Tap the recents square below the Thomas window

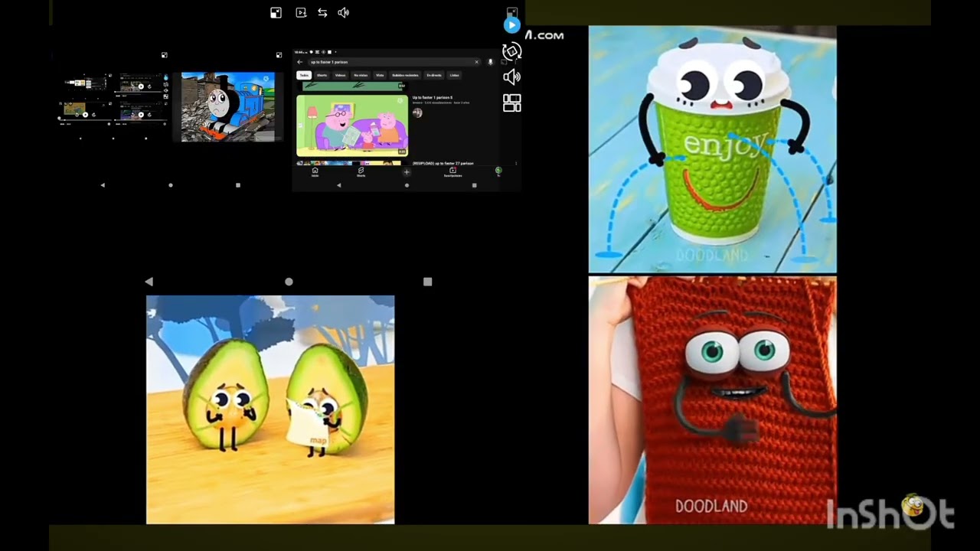click(x=238, y=185)
